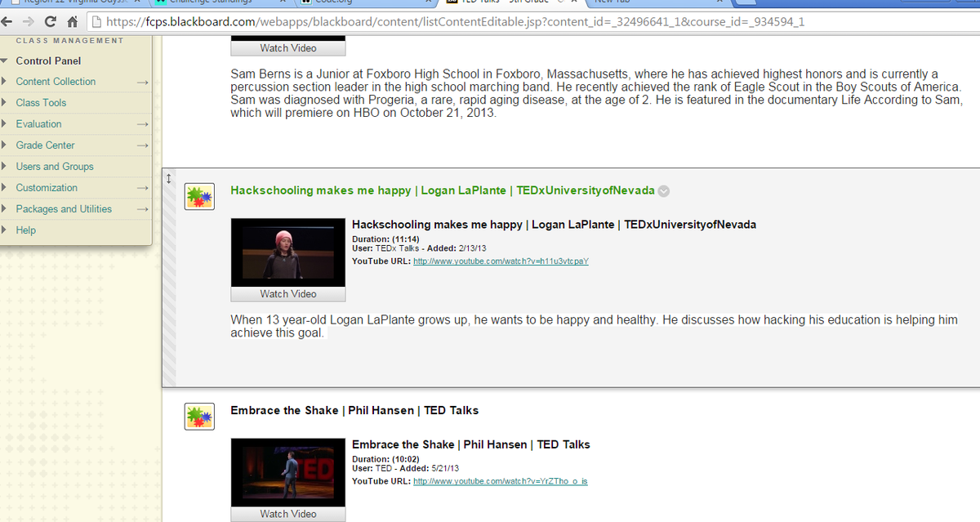Click Watch Video under Embrace the Shake thumbnail
Viewport: 980px width, 522px height.
click(x=288, y=514)
